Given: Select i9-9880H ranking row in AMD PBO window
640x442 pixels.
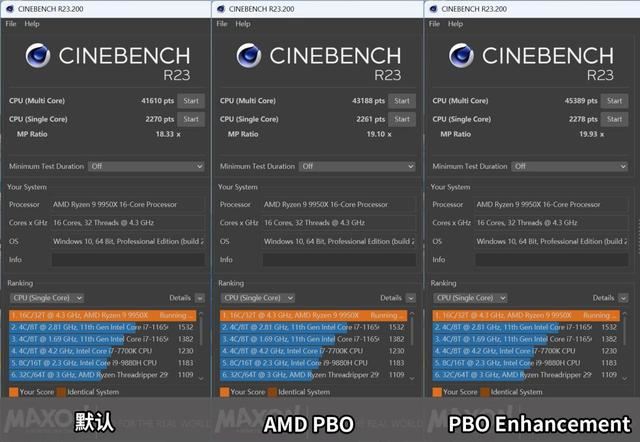Looking at the screenshot, I should pos(313,363).
